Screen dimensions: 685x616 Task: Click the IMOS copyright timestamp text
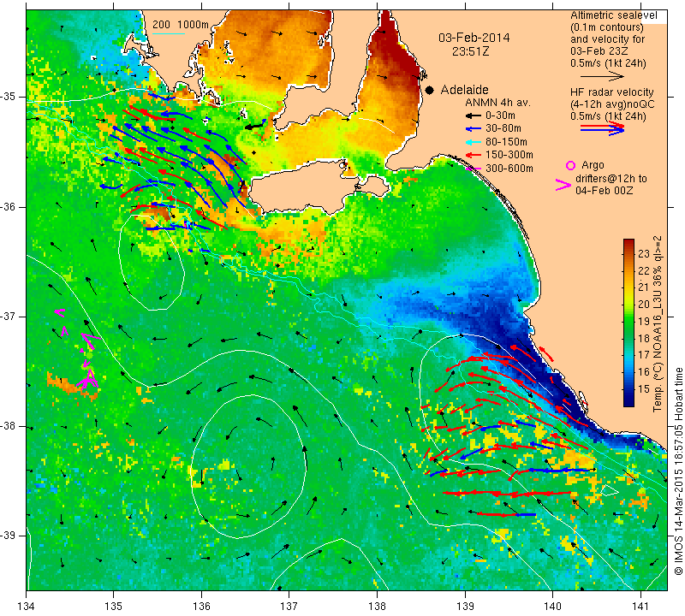pos(678,472)
